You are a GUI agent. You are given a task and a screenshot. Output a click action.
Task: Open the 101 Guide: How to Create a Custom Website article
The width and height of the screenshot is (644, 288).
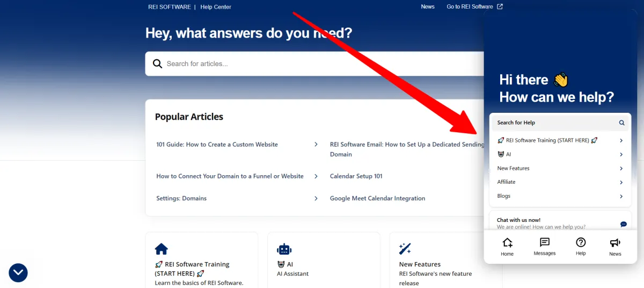[217, 145]
